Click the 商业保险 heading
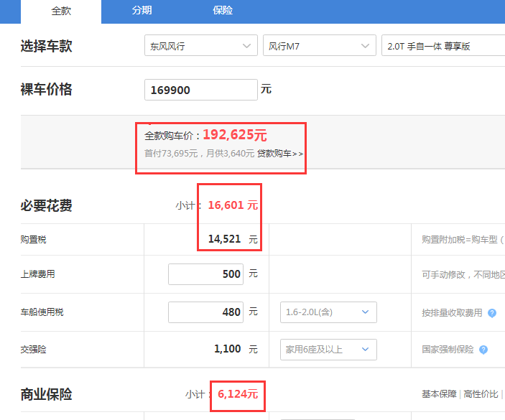 click(47, 394)
